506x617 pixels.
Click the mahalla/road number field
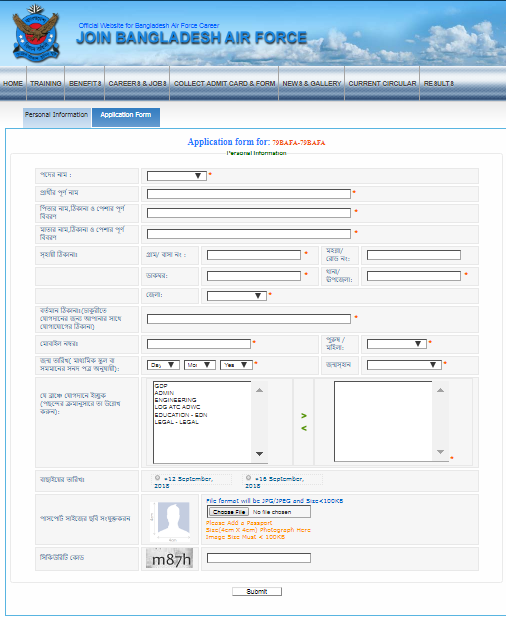tap(414, 255)
